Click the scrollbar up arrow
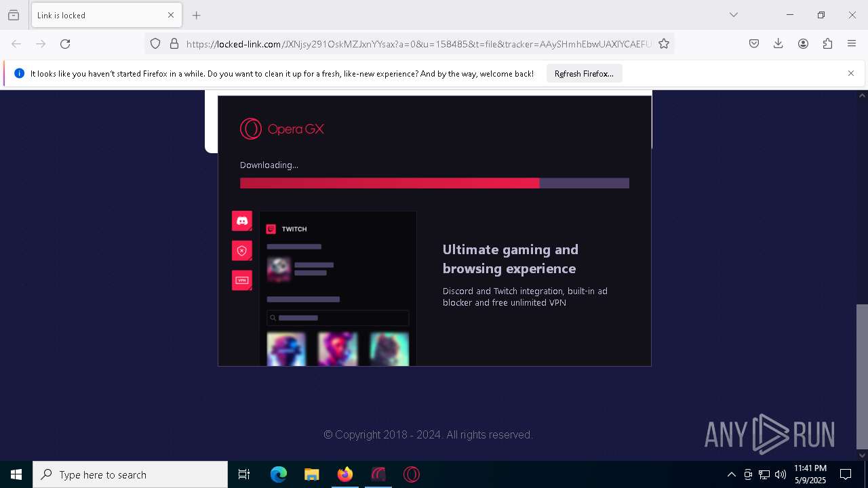868x488 pixels. click(862, 96)
